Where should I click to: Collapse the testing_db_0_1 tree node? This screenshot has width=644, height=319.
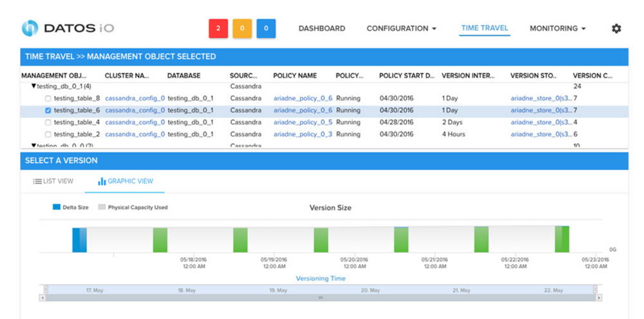pos(33,86)
